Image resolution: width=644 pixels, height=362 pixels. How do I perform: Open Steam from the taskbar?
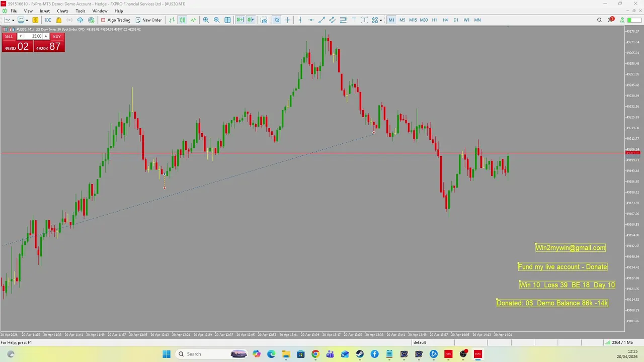360,354
